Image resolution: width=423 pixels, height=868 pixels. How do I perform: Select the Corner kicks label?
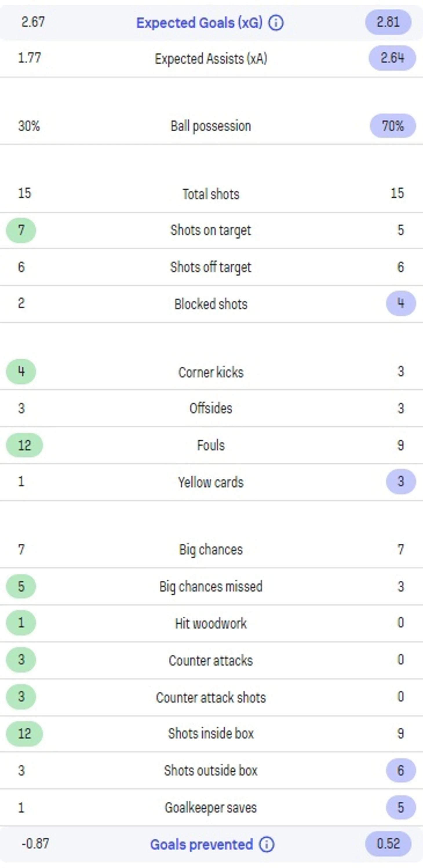211,372
